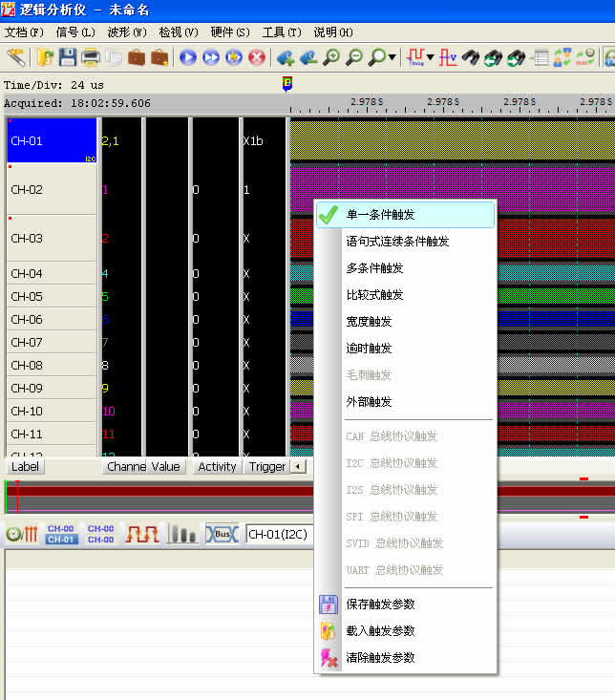Click 载入触发参数 menu entry
Viewport: 615px width, 700px height.
click(x=406, y=631)
